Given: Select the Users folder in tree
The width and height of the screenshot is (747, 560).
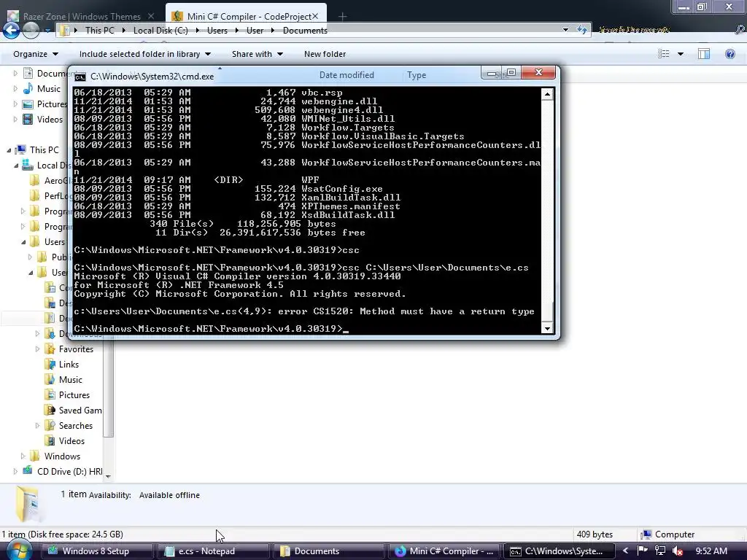Looking at the screenshot, I should coord(54,242).
